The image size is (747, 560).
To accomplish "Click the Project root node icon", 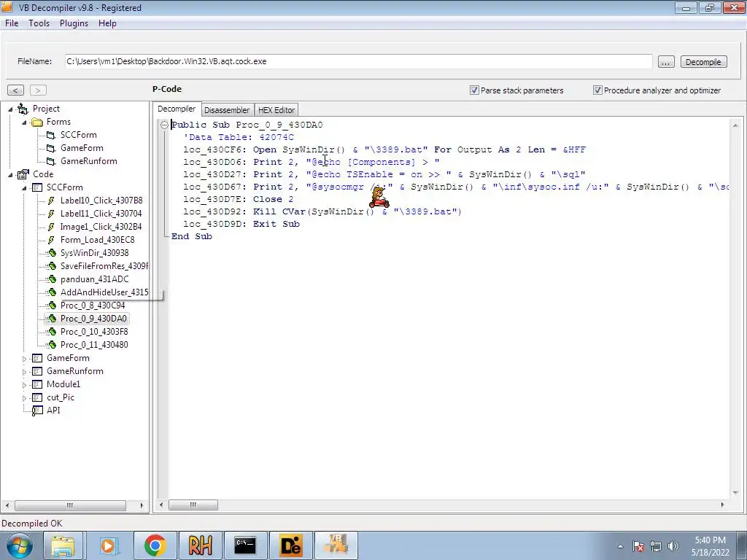I will 23,109.
